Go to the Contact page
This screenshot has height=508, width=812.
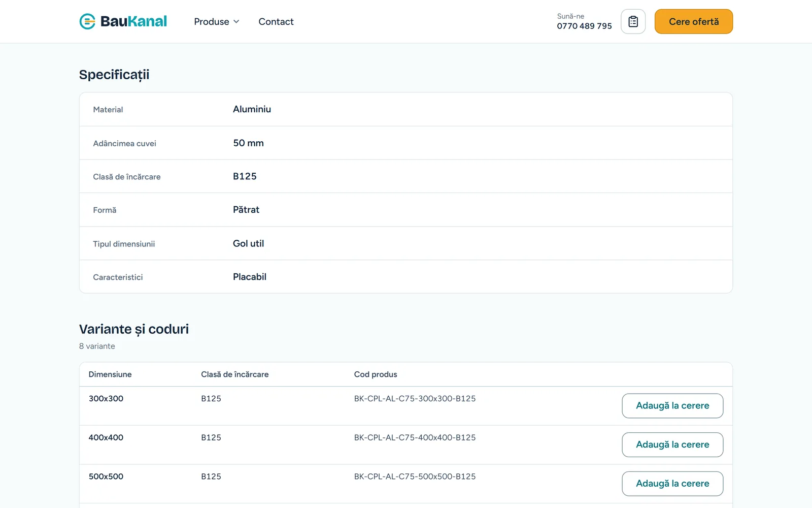pos(276,21)
